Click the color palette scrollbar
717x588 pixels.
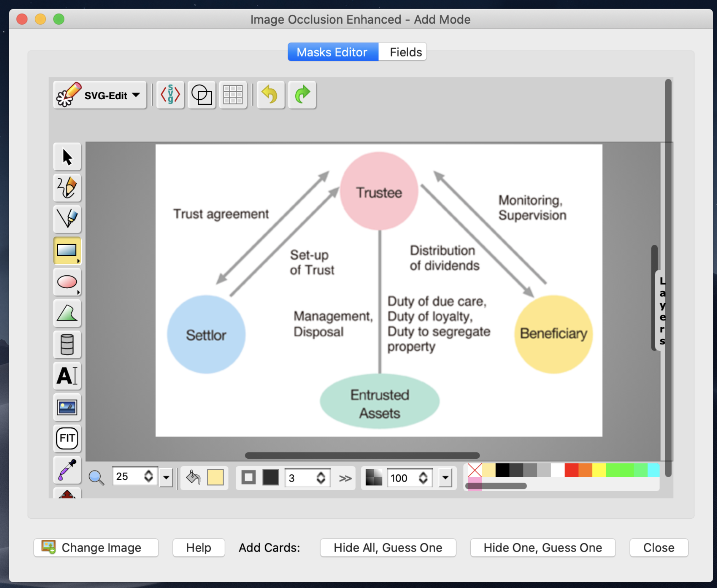[496, 486]
